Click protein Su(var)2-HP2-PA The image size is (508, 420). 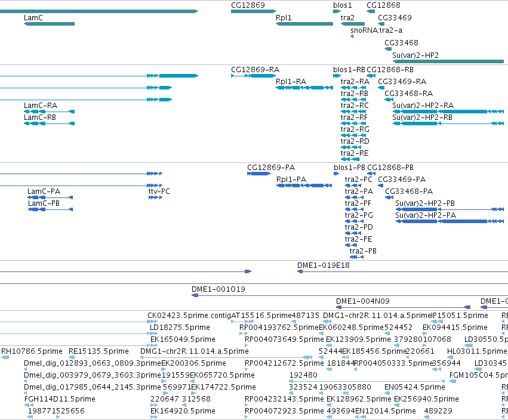tap(449, 221)
